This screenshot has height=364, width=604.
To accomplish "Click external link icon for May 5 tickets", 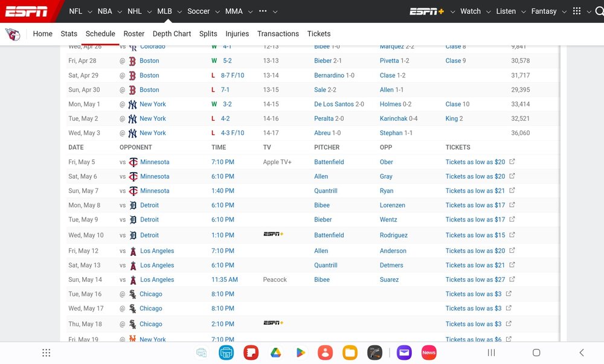I will (x=512, y=162).
